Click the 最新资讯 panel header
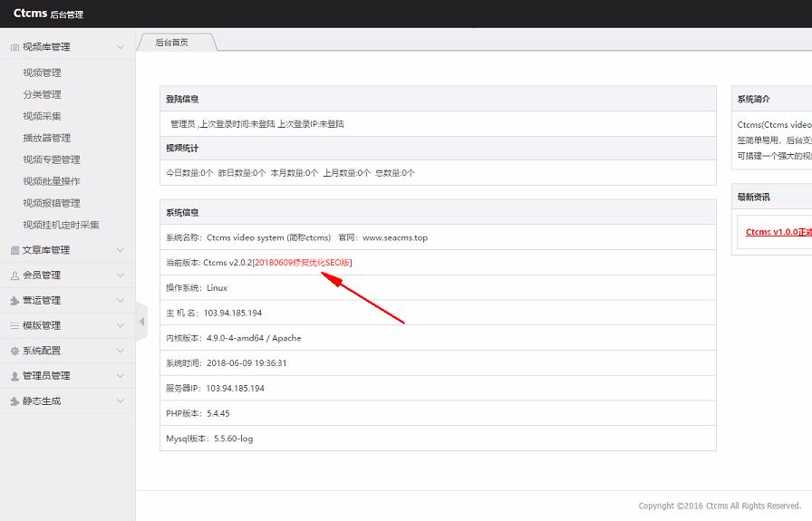 (x=772, y=197)
